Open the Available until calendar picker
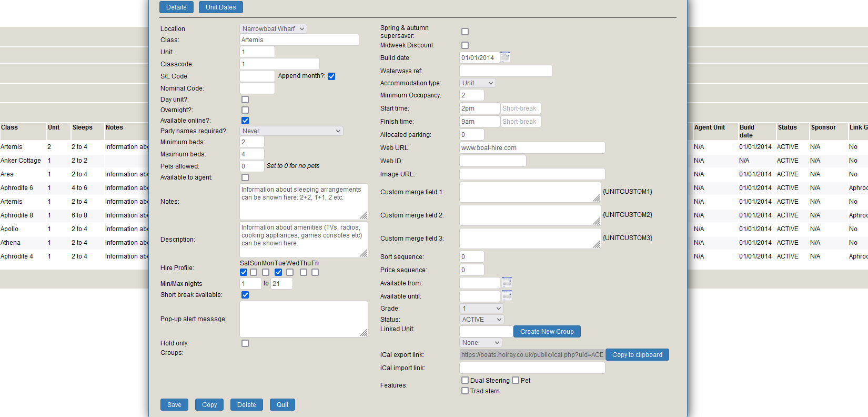 tap(506, 296)
